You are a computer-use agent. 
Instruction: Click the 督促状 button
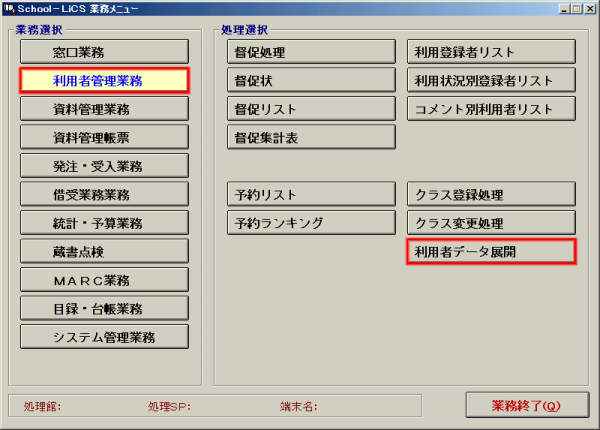pyautogui.click(x=311, y=80)
